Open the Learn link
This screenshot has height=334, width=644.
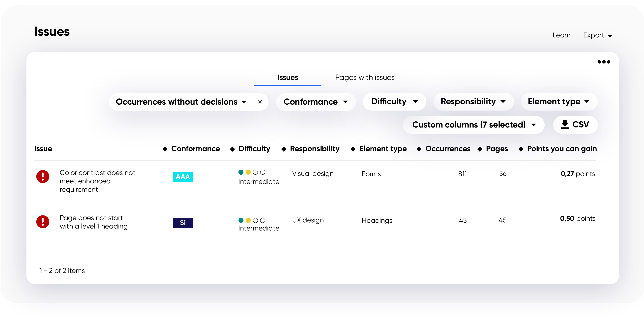[561, 35]
